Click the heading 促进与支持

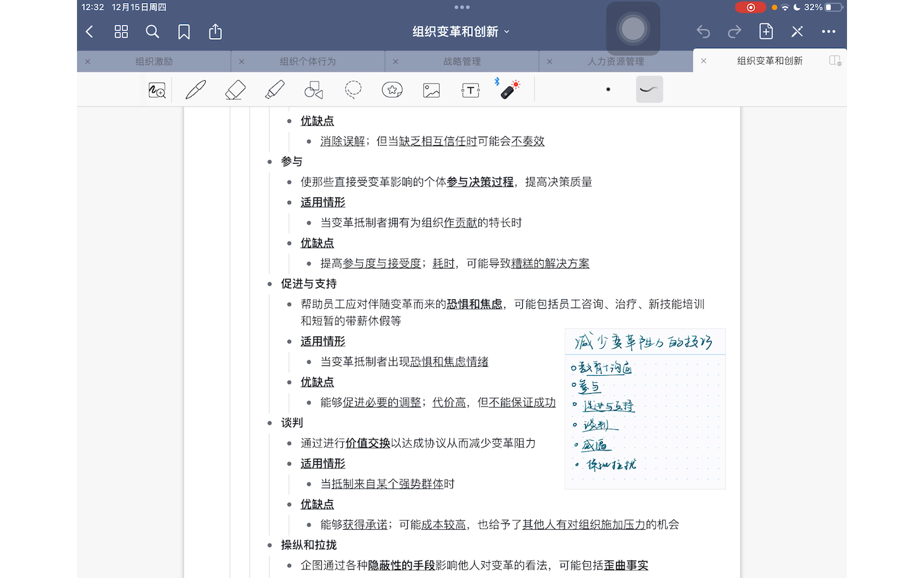click(x=309, y=284)
